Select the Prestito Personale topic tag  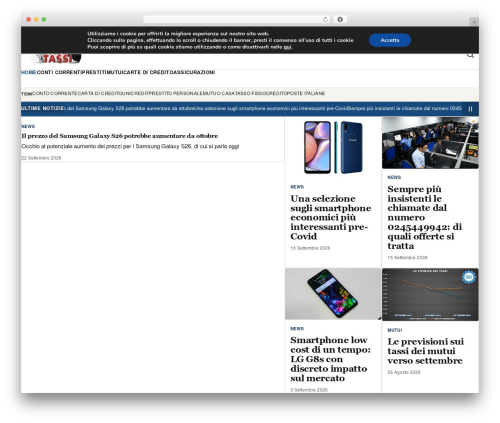point(176,93)
